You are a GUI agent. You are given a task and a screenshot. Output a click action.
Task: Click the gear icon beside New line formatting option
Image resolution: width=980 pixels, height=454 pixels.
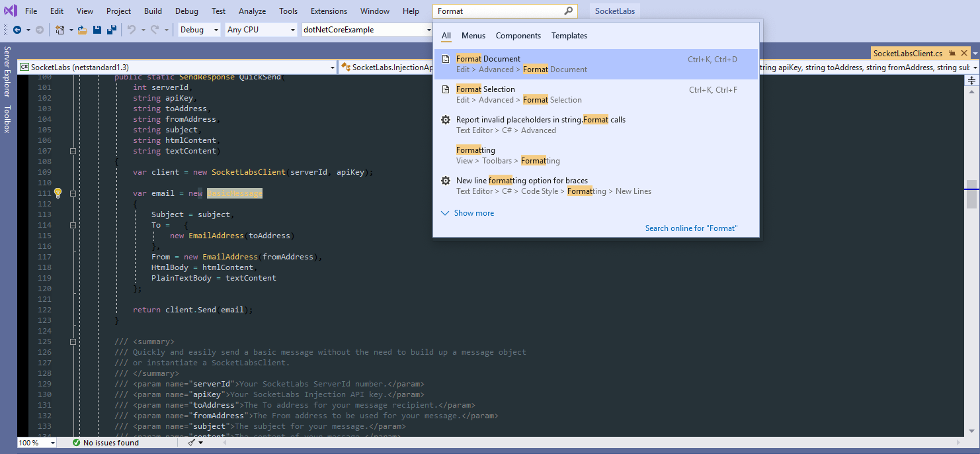pyautogui.click(x=446, y=181)
